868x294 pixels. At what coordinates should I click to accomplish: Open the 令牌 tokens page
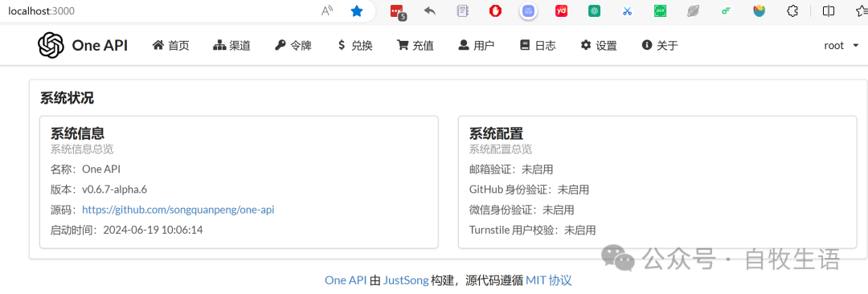click(293, 46)
